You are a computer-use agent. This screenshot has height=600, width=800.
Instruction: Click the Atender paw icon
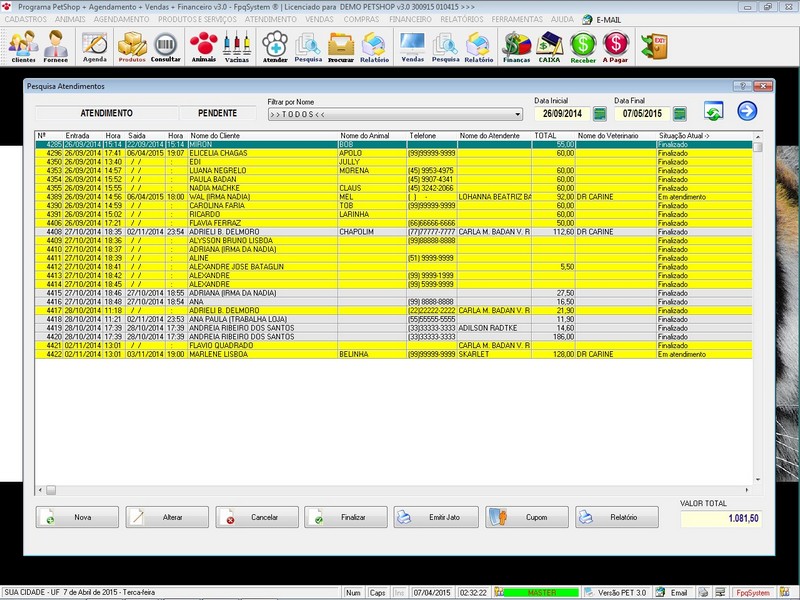pyautogui.click(x=275, y=46)
